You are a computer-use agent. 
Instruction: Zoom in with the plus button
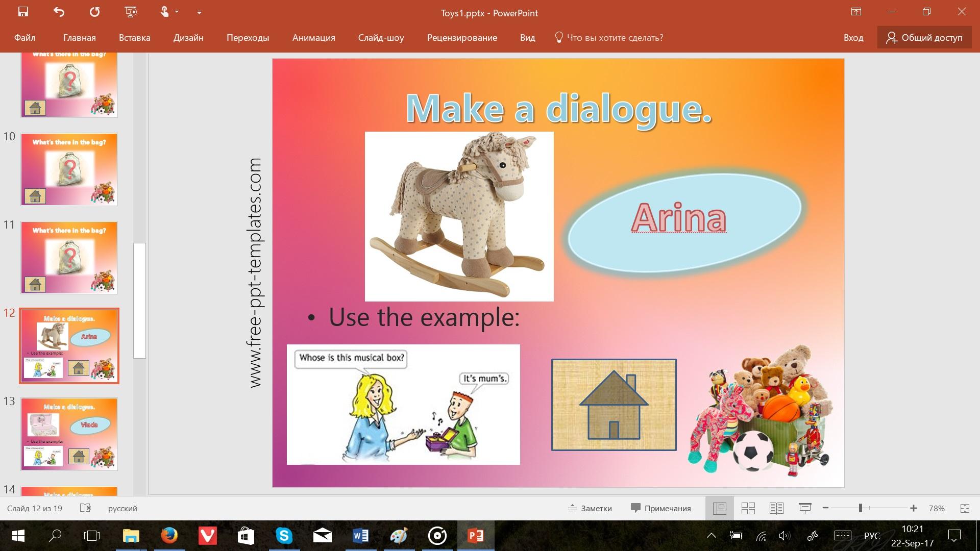pyautogui.click(x=914, y=508)
